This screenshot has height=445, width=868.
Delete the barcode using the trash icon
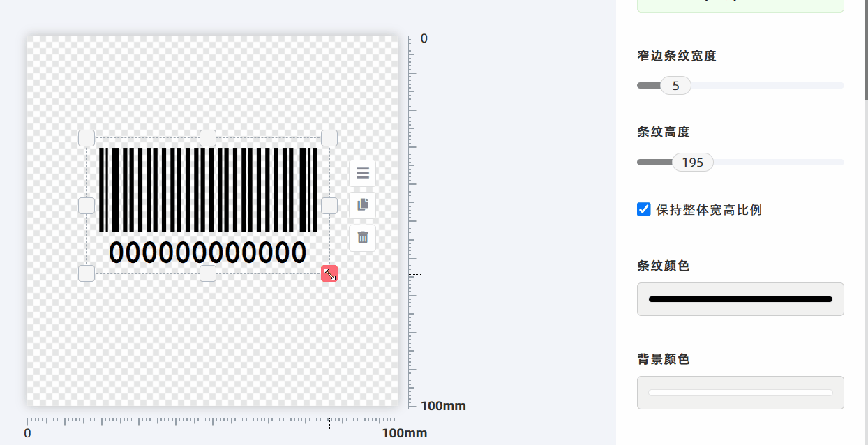(362, 238)
